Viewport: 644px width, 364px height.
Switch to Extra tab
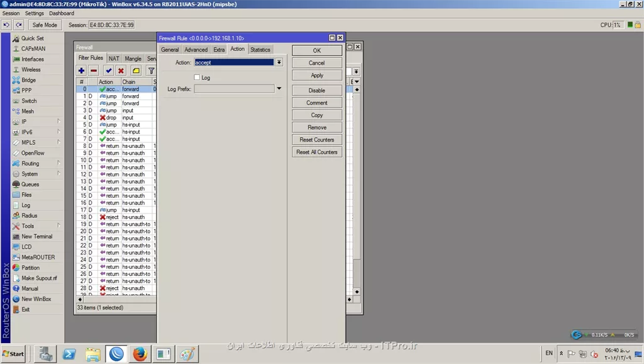tap(219, 50)
